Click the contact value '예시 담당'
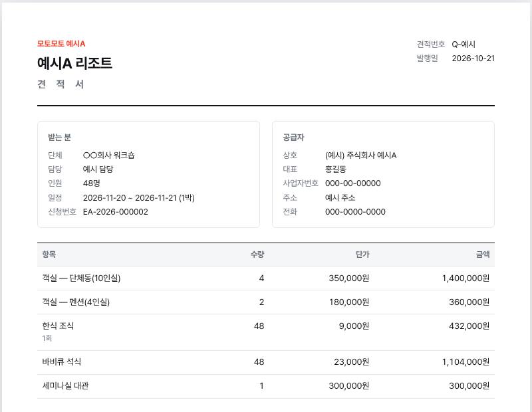Viewport: 532px width, 412px height. 98,169
